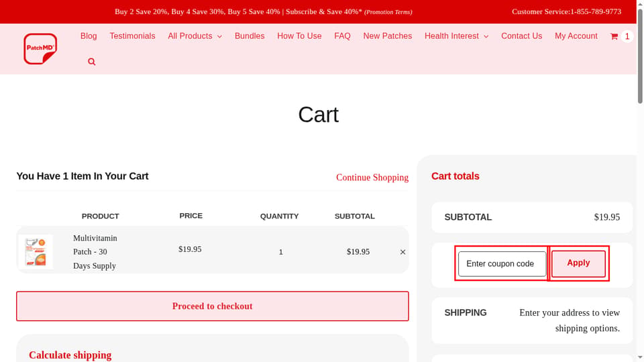The height and width of the screenshot is (362, 644).
Task: Expand the Health Interest dropdown
Action: [456, 36]
